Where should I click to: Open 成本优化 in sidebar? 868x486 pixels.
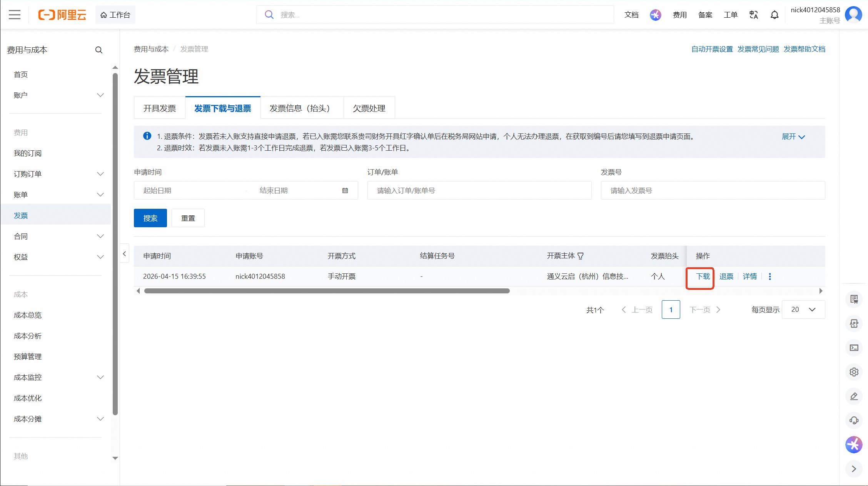(x=28, y=398)
